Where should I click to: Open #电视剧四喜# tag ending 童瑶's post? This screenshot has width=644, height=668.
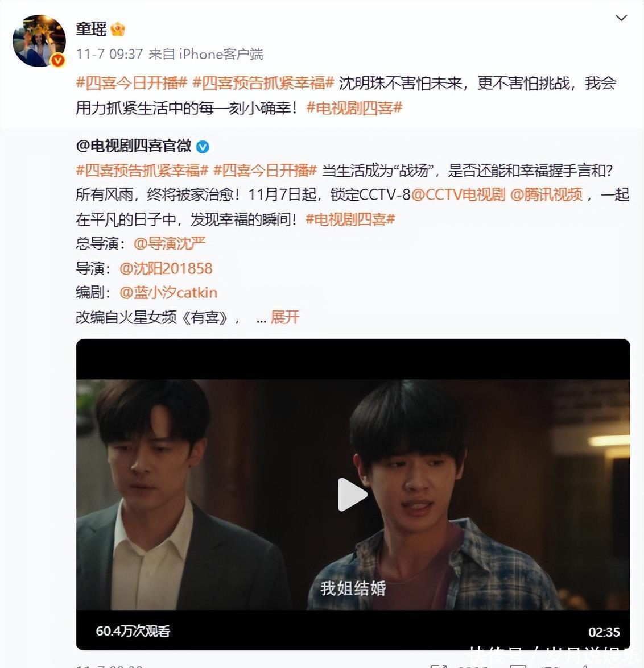coord(354,108)
